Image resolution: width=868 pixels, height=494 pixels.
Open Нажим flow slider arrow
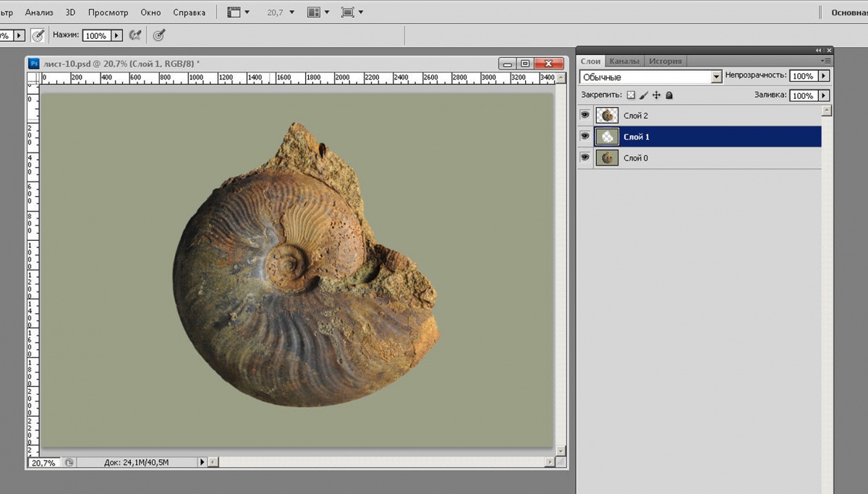point(116,35)
